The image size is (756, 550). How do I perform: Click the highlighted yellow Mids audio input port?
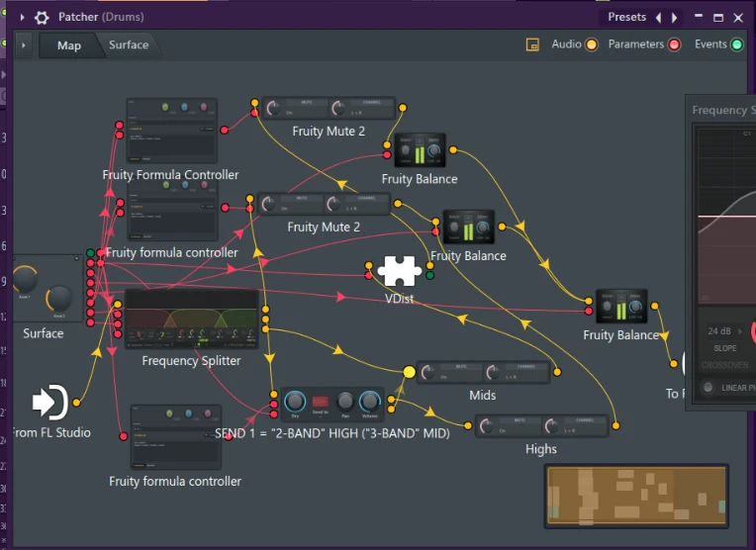(409, 372)
